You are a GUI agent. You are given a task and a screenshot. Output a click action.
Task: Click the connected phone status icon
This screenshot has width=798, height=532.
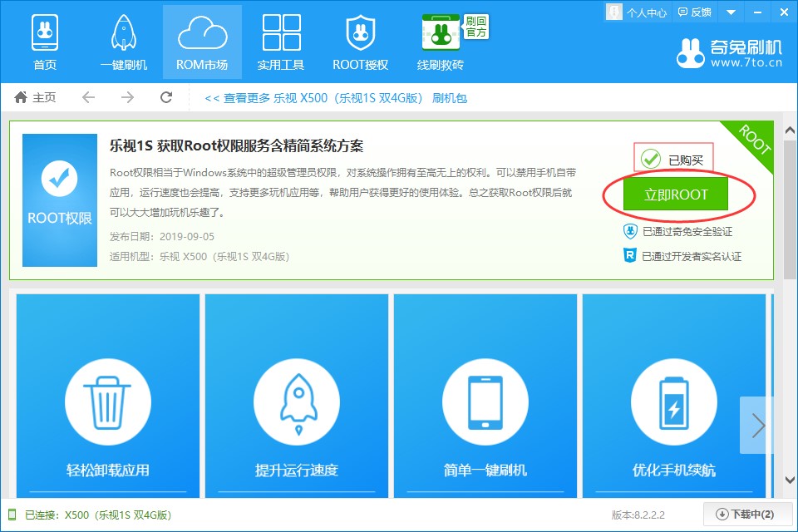(x=12, y=515)
